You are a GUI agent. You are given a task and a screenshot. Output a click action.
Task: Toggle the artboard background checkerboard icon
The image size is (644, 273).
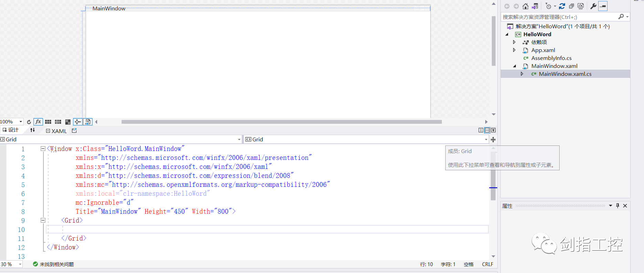pyautogui.click(x=68, y=122)
